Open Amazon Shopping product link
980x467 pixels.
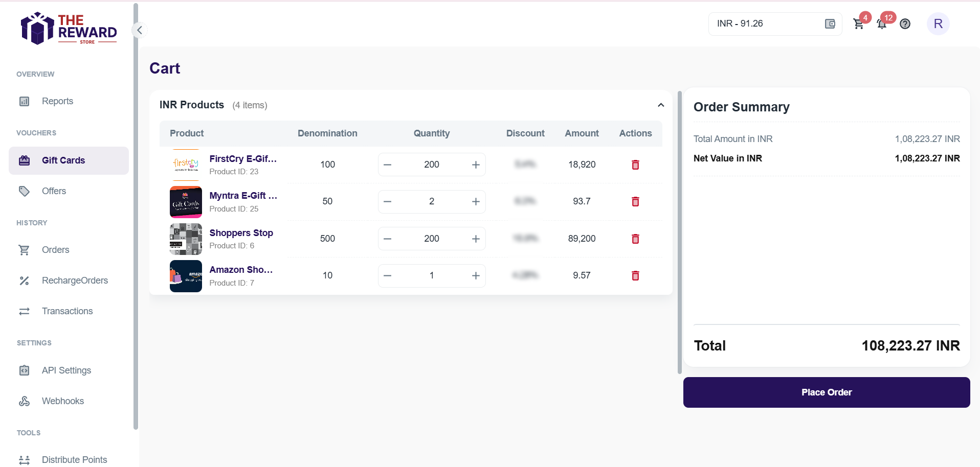pos(241,270)
